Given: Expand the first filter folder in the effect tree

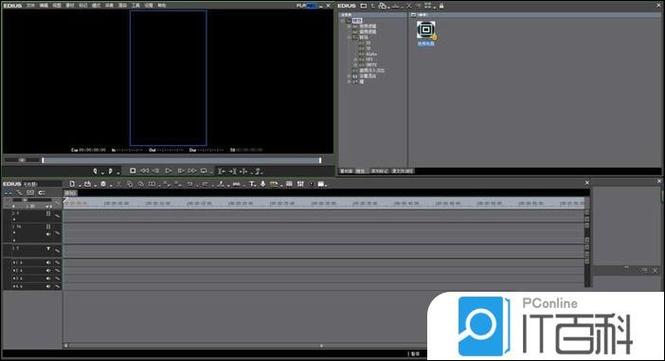Looking at the screenshot, I should click(x=348, y=26).
